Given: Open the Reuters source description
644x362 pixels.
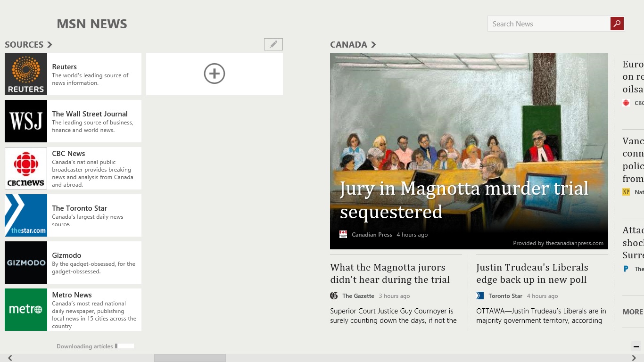Looking at the screenshot, I should coord(91,79).
